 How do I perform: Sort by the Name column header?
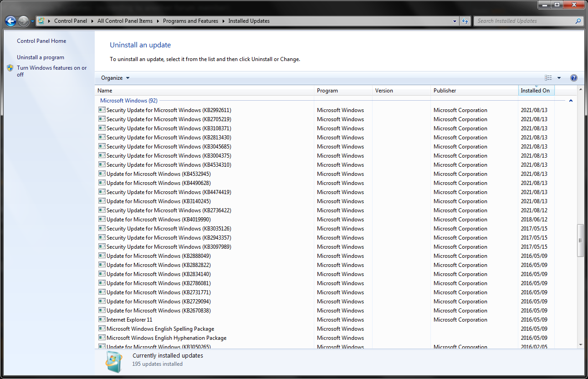pyautogui.click(x=105, y=91)
